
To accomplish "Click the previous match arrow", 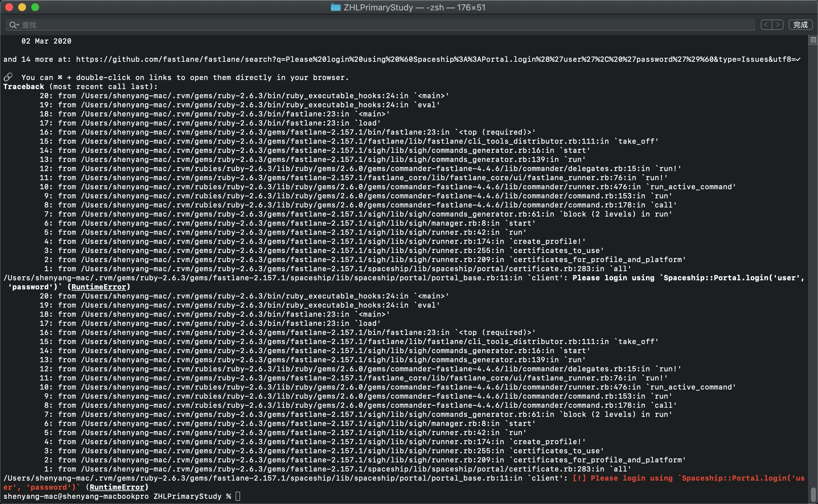I will pos(766,25).
